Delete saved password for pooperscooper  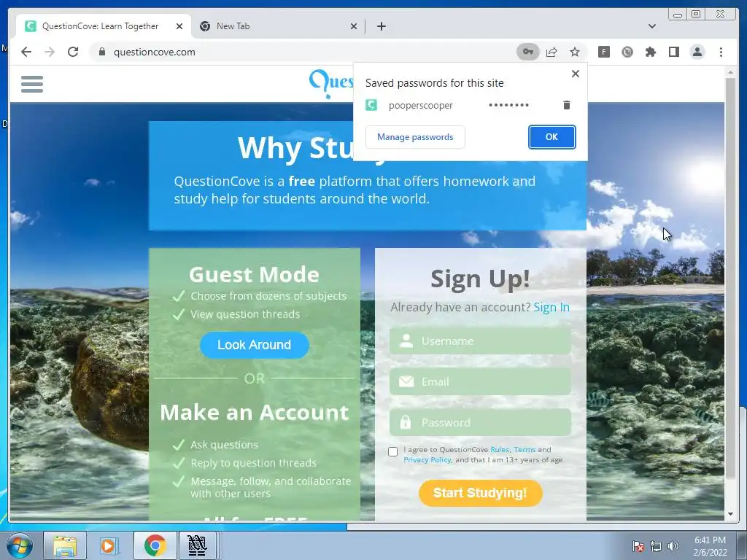566,105
